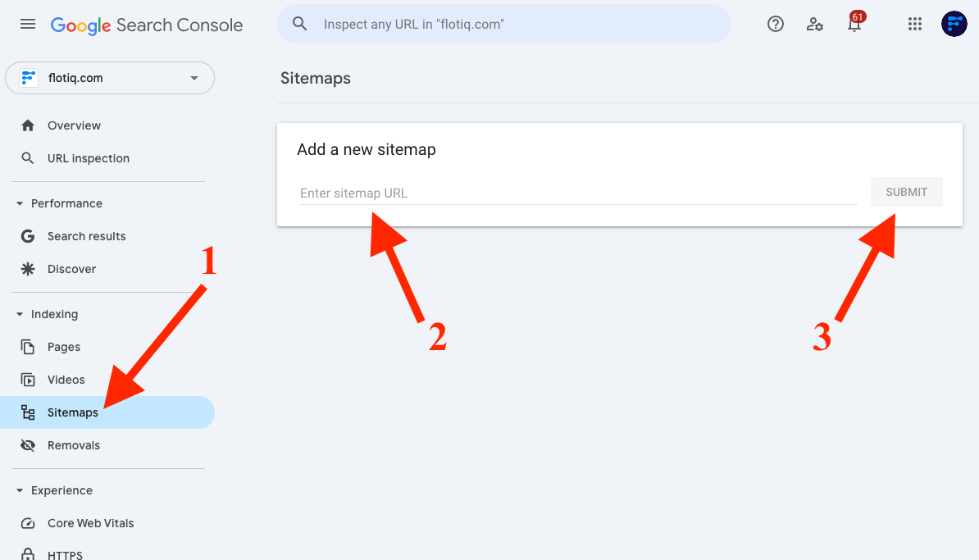Click the Pages document icon
Viewport: 979px width, 560px height.
(28, 347)
